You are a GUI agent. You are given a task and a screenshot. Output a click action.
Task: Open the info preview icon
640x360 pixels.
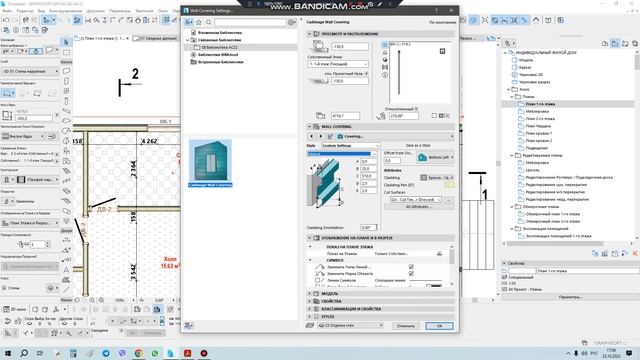(x=384, y=75)
